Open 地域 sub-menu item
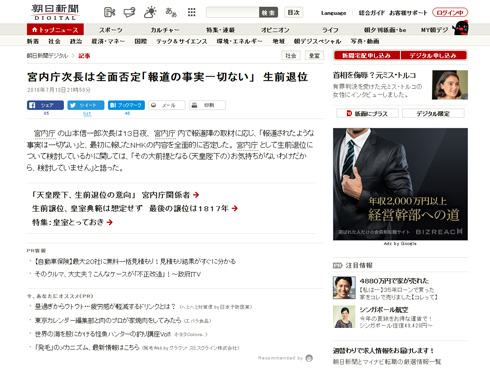This screenshot has height=368, width=490. pyautogui.click(x=278, y=41)
